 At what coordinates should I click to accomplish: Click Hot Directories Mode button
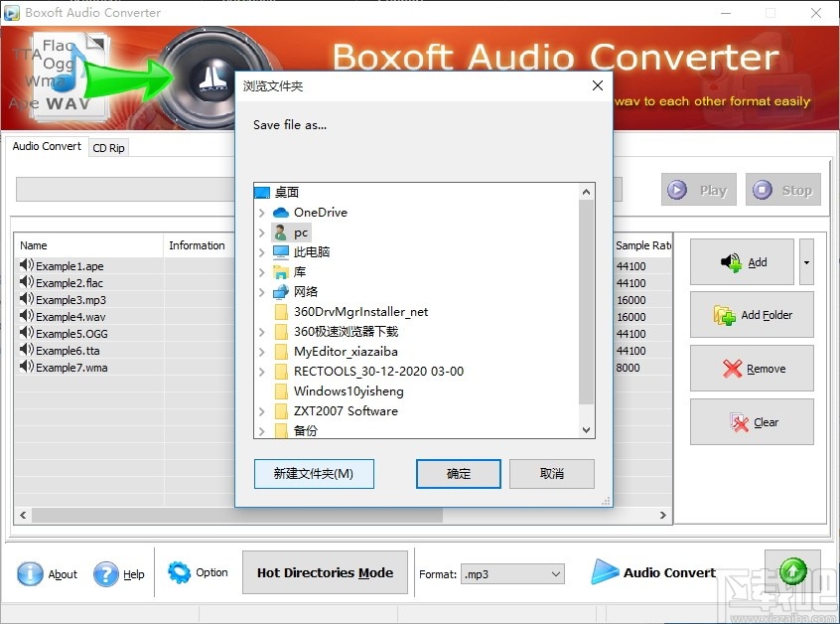pos(326,572)
